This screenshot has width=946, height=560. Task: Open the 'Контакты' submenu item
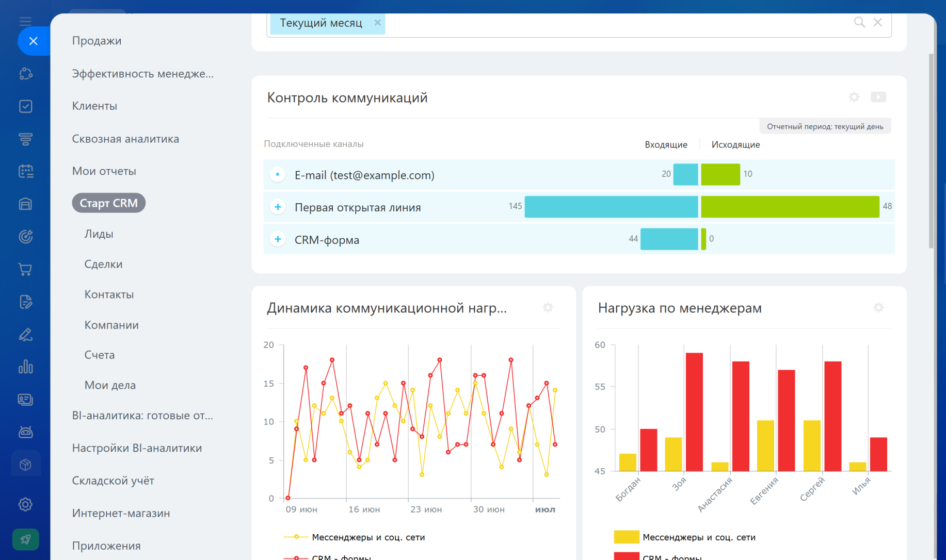point(109,294)
